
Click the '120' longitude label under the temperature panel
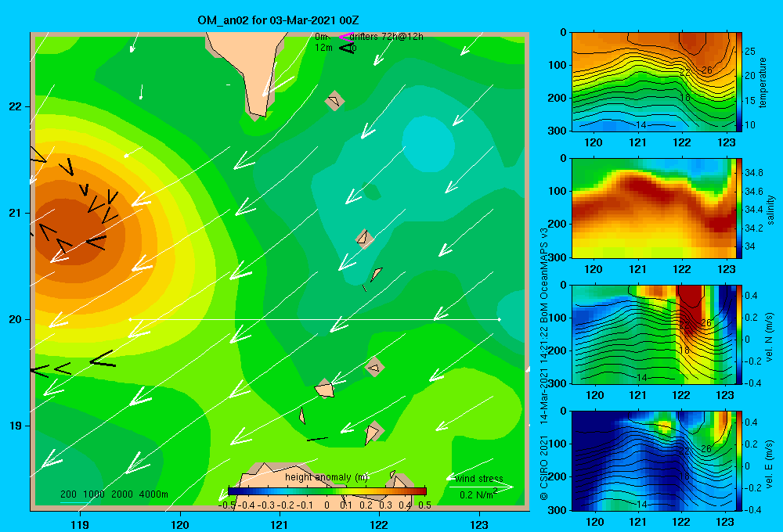(x=594, y=142)
